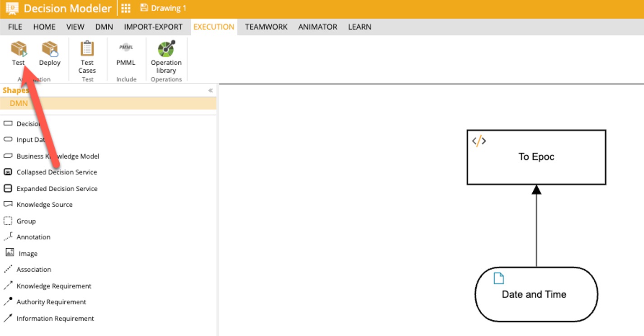The image size is (644, 336).
Task: Select the To Epoc decision node
Action: coord(536,157)
